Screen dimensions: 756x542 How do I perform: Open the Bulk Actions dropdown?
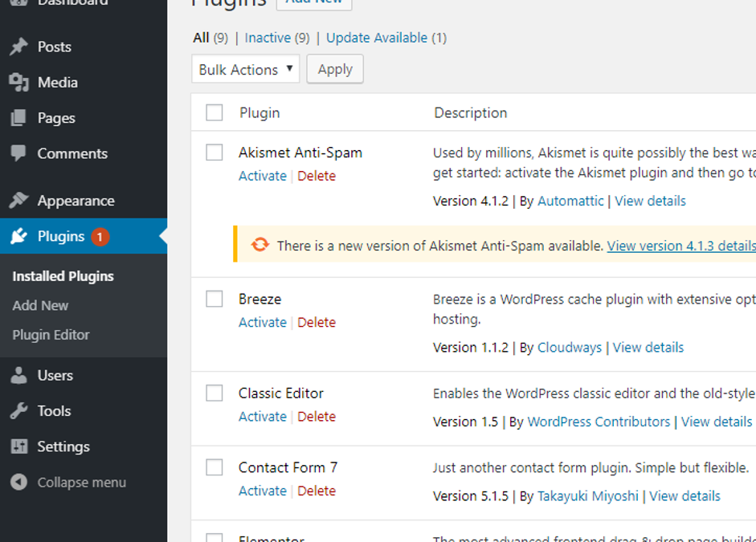245,69
